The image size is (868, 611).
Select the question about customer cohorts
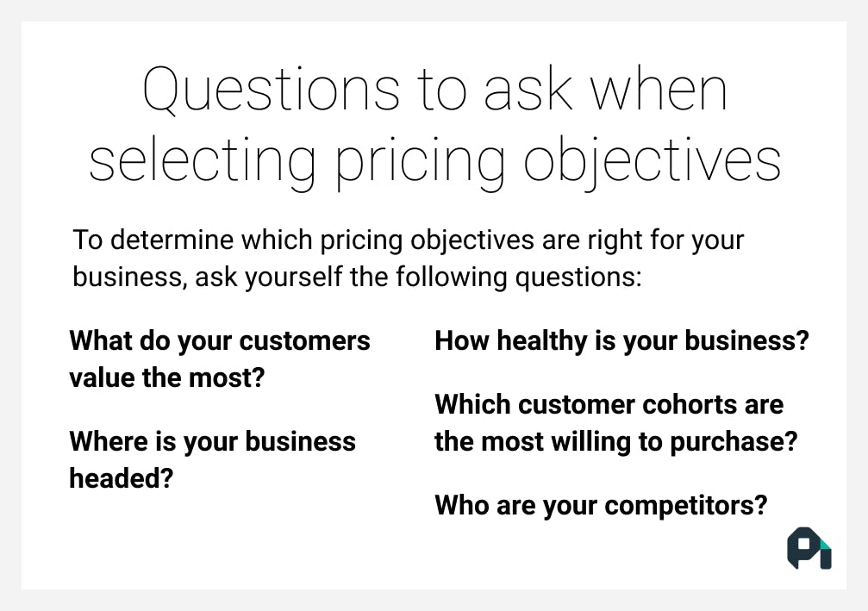615,422
